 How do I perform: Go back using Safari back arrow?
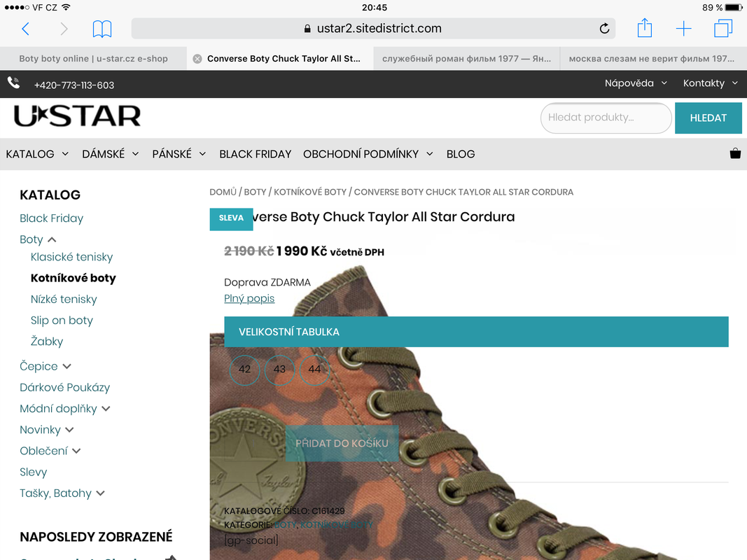pos(26,29)
